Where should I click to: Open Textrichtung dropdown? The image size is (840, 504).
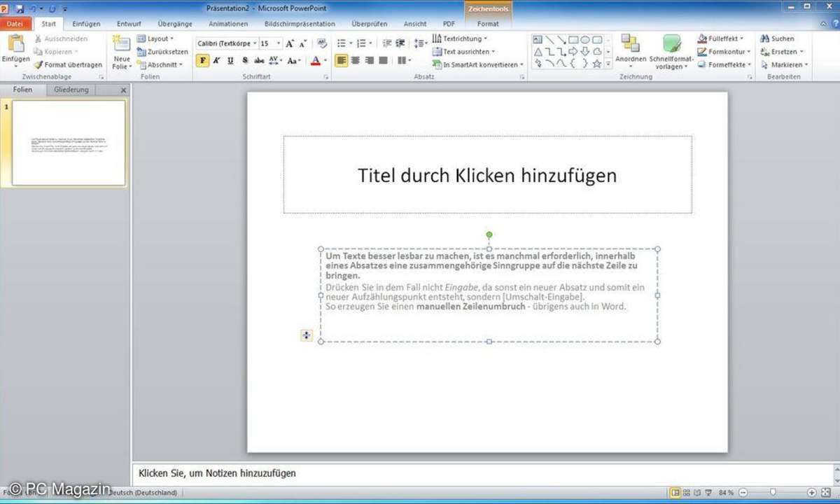pyautogui.click(x=460, y=38)
